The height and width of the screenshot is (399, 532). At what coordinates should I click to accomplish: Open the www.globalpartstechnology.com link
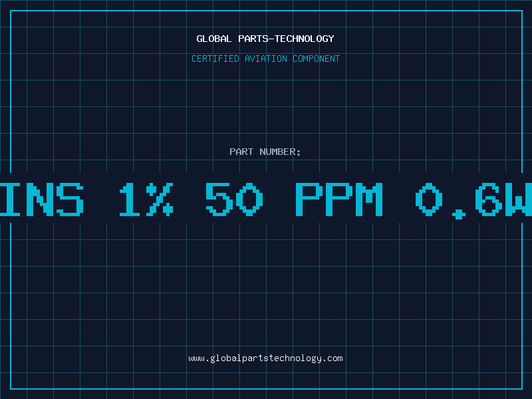pos(265,358)
